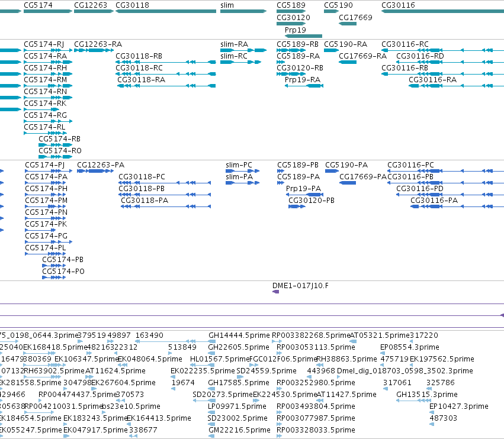Click protein slim-PA
Image resolution: width=504 pixels, height=439 pixels.
(239, 177)
